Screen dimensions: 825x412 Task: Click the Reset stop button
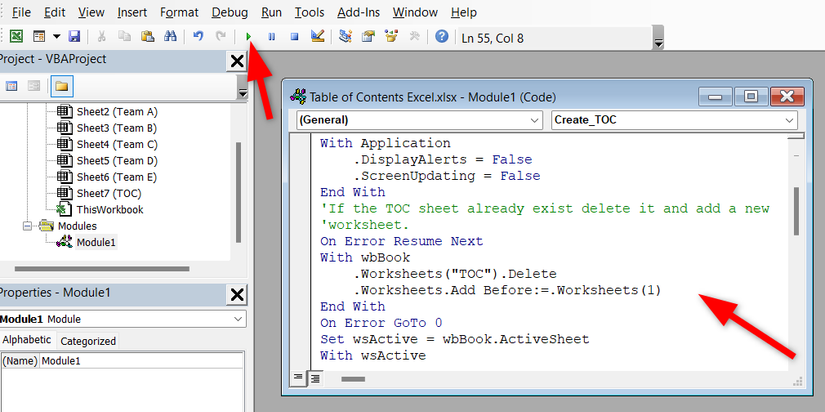coord(295,37)
